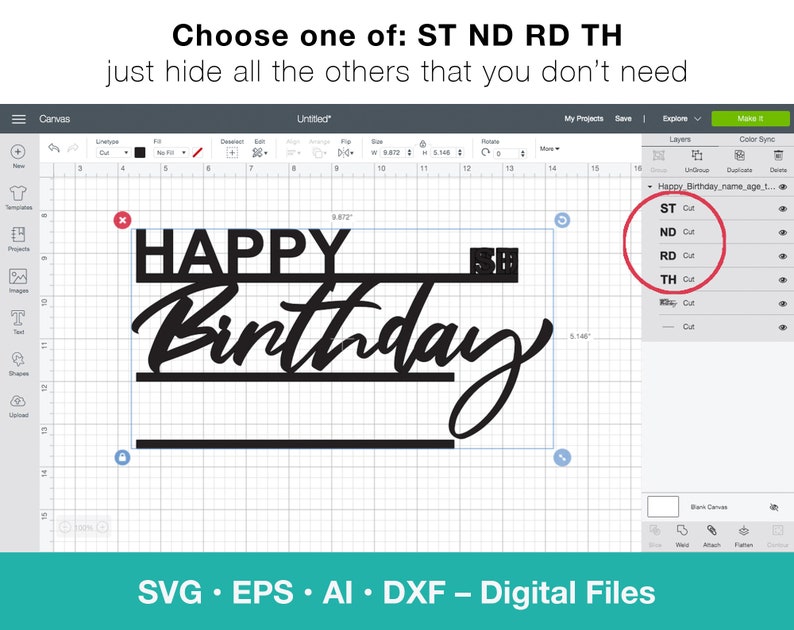This screenshot has width=794, height=630.
Task: Click the resize handle on the selection
Action: (x=562, y=457)
